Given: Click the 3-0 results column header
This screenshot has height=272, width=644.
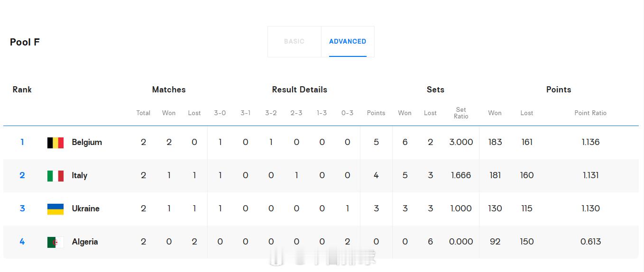Looking at the screenshot, I should [x=220, y=113].
